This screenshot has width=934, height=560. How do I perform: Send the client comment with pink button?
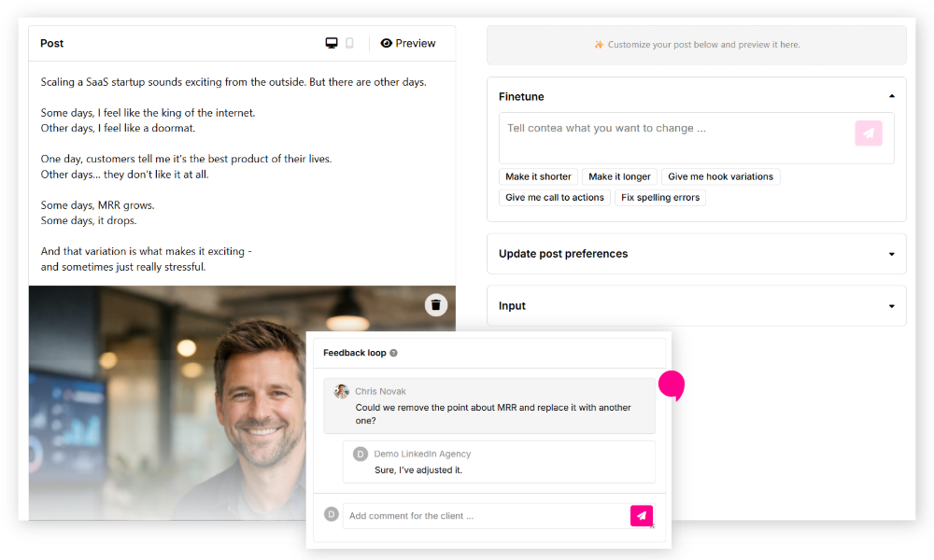[641, 515]
